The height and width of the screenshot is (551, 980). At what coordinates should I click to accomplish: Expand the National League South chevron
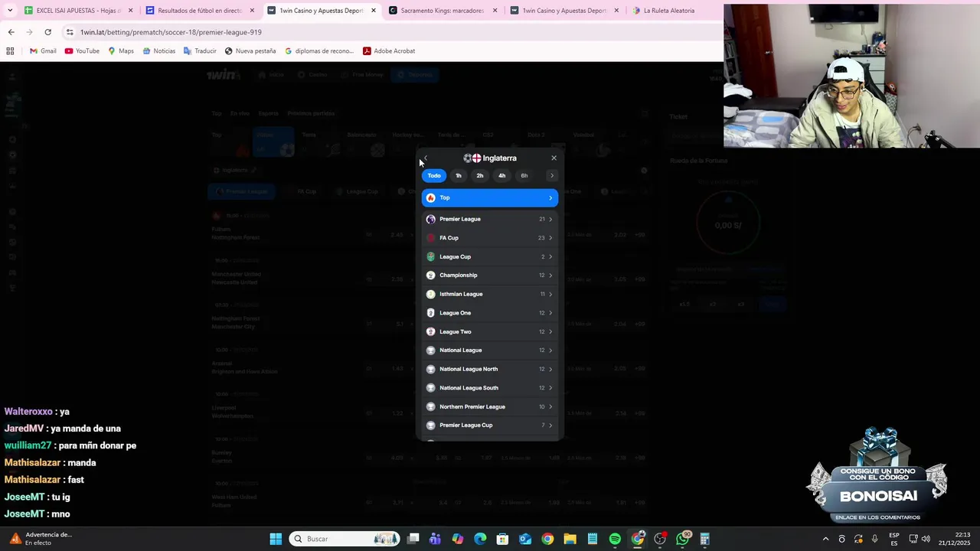tap(550, 388)
